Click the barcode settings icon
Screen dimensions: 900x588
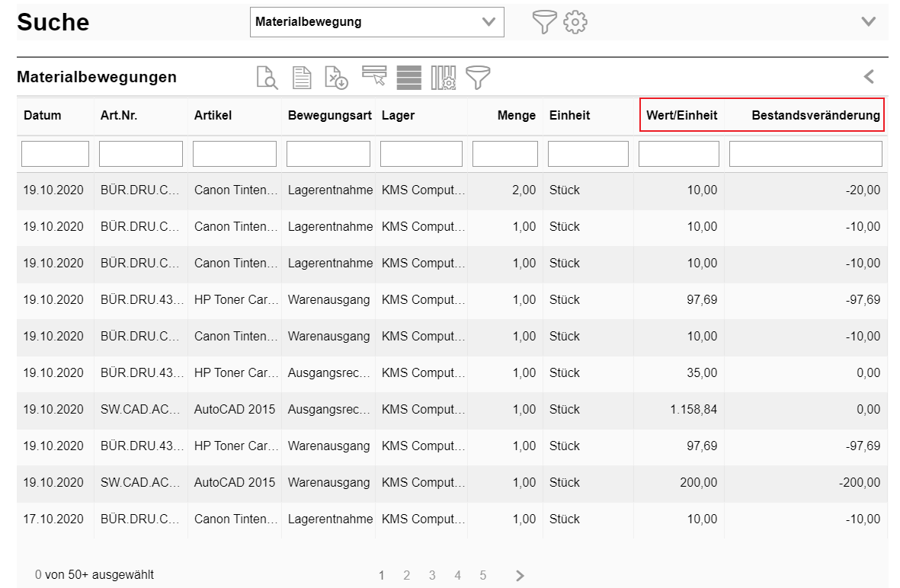click(x=444, y=77)
